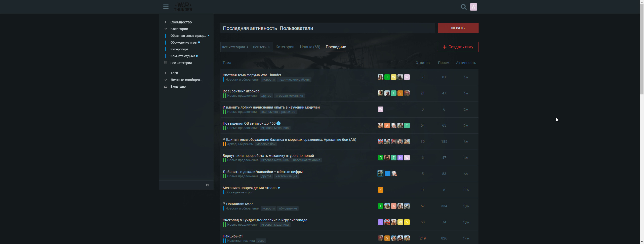Screen dimensions: 644x244
Task: Collapse the Категории sidebar section
Action: [x=179, y=29]
